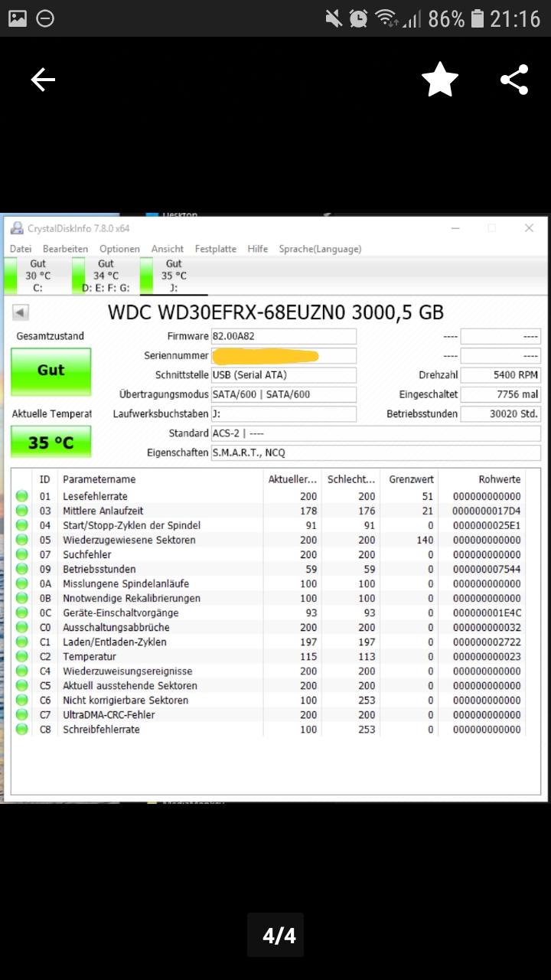Click status icon for Wiederzuweisungsereignisse
This screenshot has height=980, width=551.
tap(22, 671)
